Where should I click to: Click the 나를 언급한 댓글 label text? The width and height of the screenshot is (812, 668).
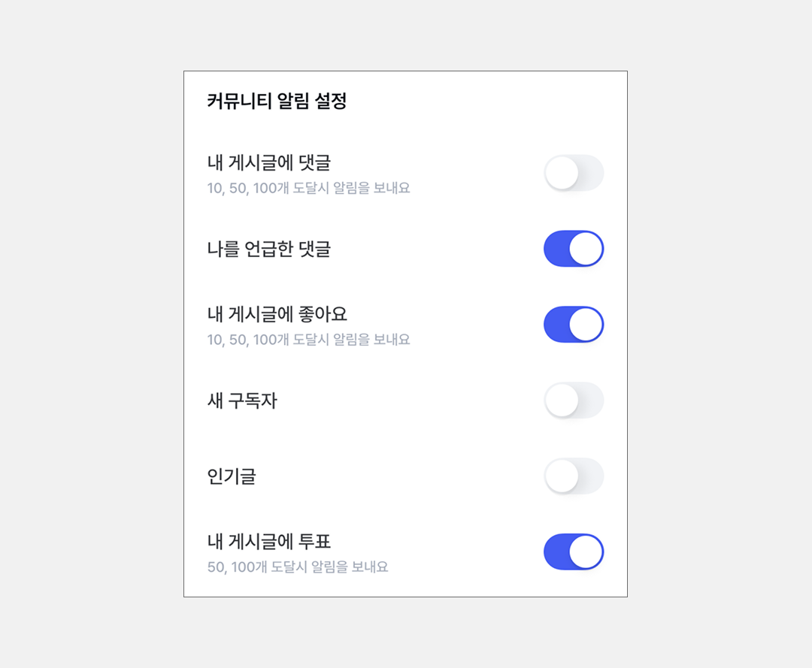click(268, 249)
